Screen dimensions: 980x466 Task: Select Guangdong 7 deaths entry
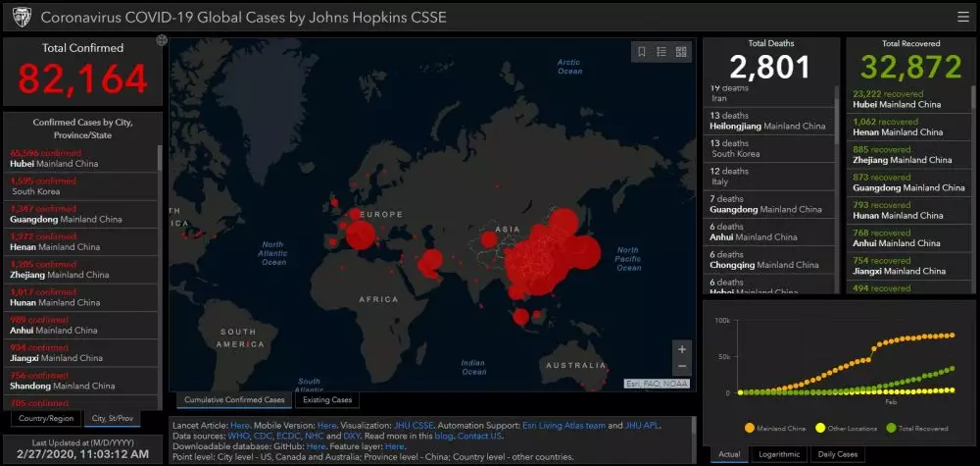[769, 204]
